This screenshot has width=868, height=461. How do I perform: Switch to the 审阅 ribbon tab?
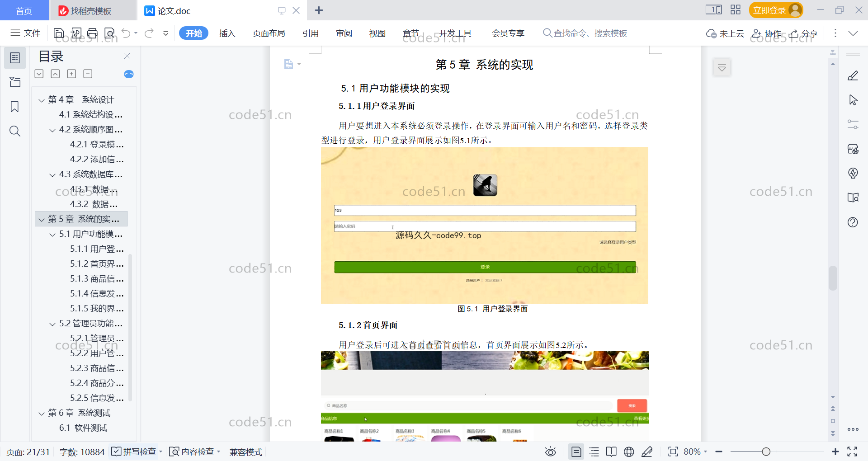point(344,33)
